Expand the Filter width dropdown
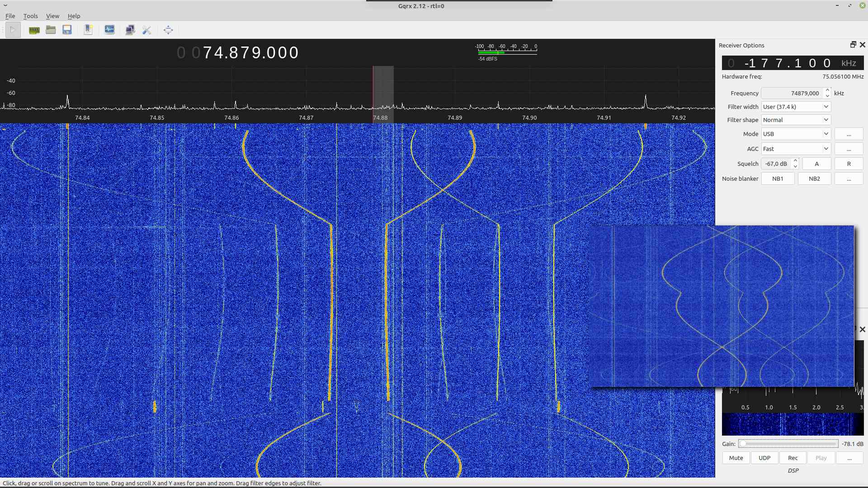 (796, 107)
